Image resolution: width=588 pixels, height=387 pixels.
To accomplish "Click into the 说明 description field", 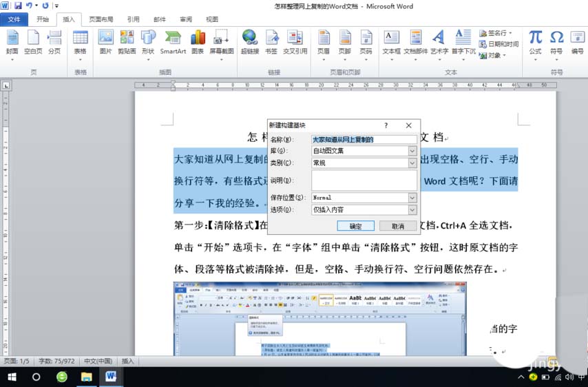I will [x=364, y=180].
